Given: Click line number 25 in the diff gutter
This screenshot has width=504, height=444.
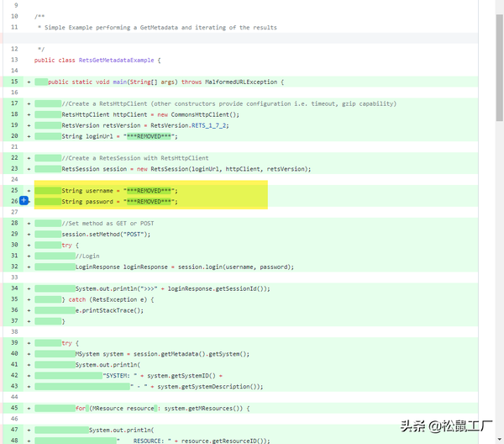Looking at the screenshot, I should click(x=14, y=191).
